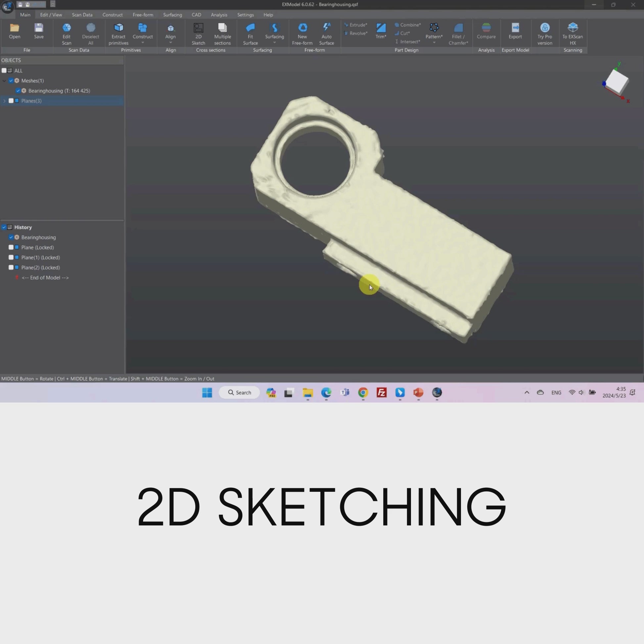Open the Construct dropdown arrow in ribbon
The image size is (644, 644).
[143, 43]
